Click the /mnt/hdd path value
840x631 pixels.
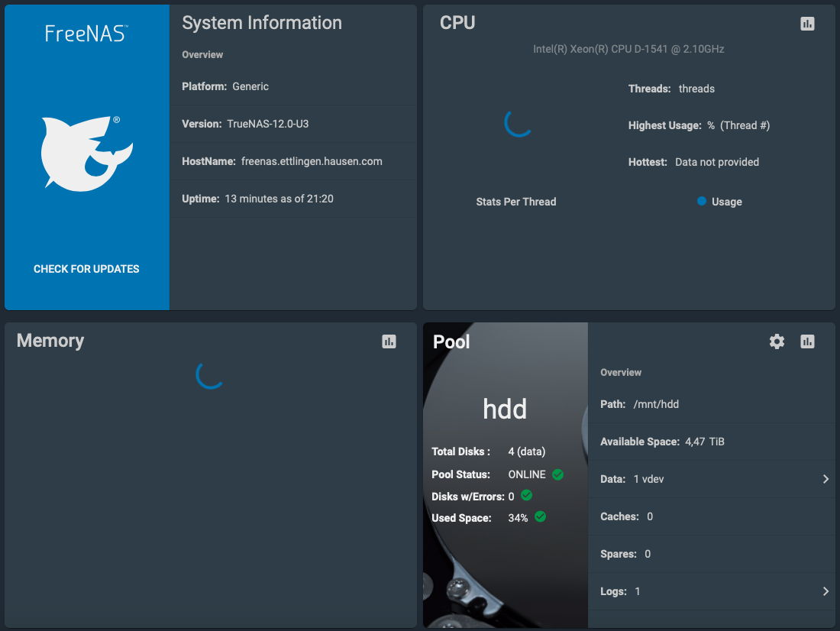656,404
